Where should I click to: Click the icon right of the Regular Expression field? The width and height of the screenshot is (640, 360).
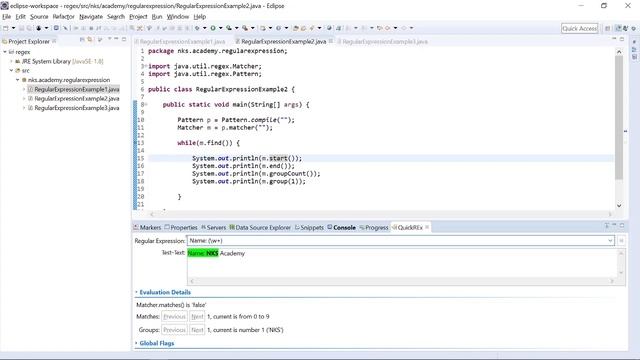(621, 241)
